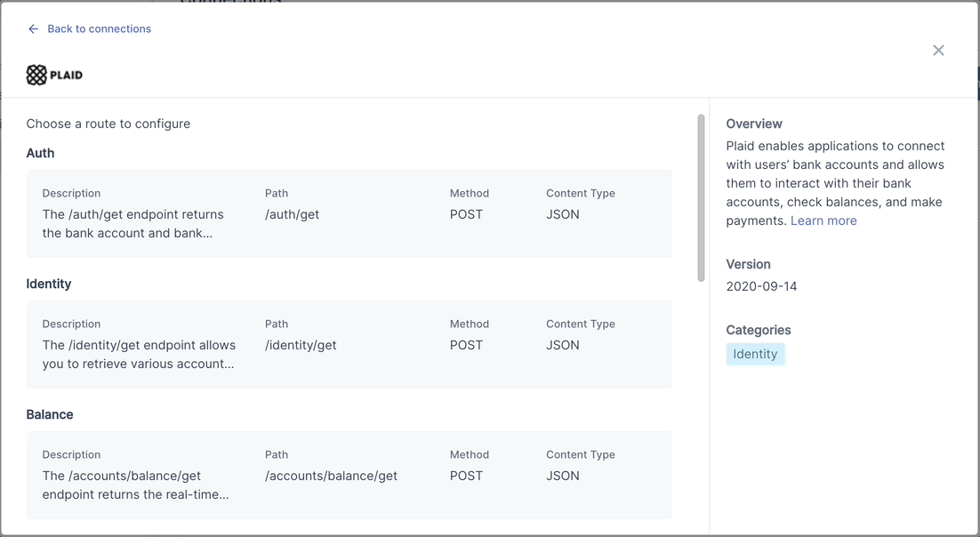Click the back arrow icon
The width and height of the screenshot is (980, 537).
(33, 29)
